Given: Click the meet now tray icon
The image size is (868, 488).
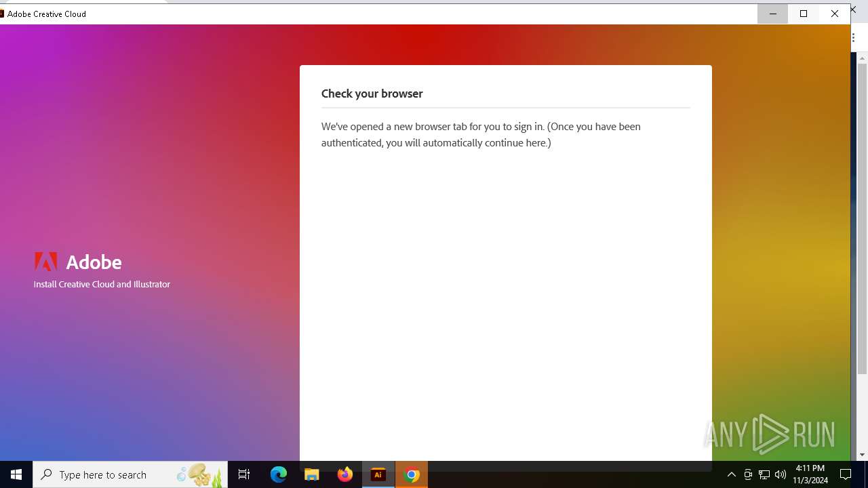Looking at the screenshot, I should pyautogui.click(x=748, y=474).
